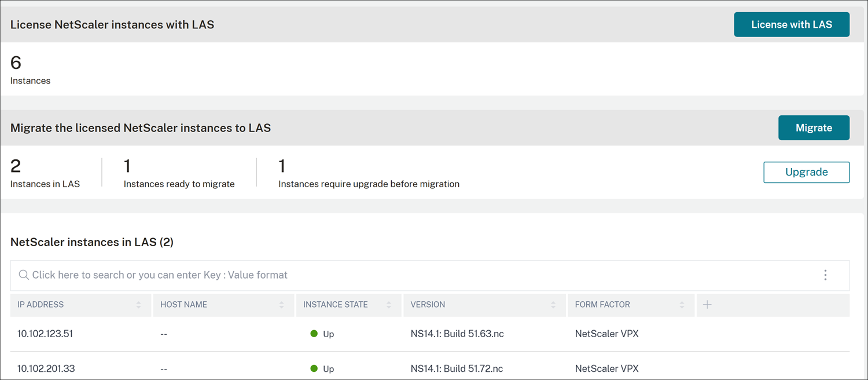The width and height of the screenshot is (868, 380).
Task: Click Migrate the licensed NetScaler instances heading
Action: (141, 128)
